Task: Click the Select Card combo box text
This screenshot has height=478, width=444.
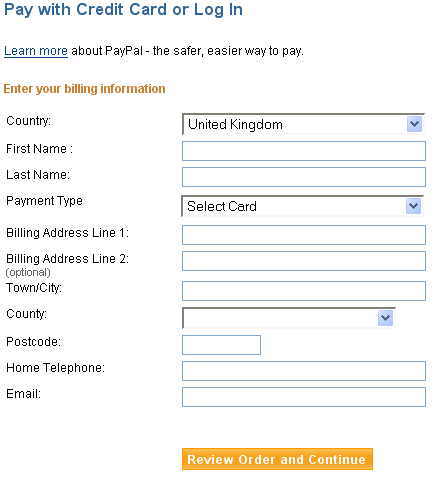Action: point(222,206)
